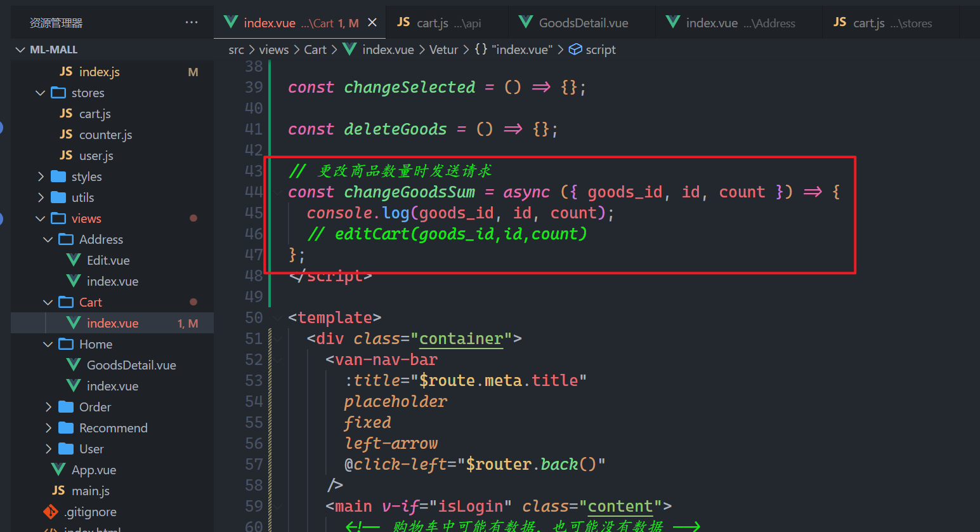Screen dimensions: 980x532
Task: Click JS icon on cart.js api tab
Action: (x=403, y=22)
